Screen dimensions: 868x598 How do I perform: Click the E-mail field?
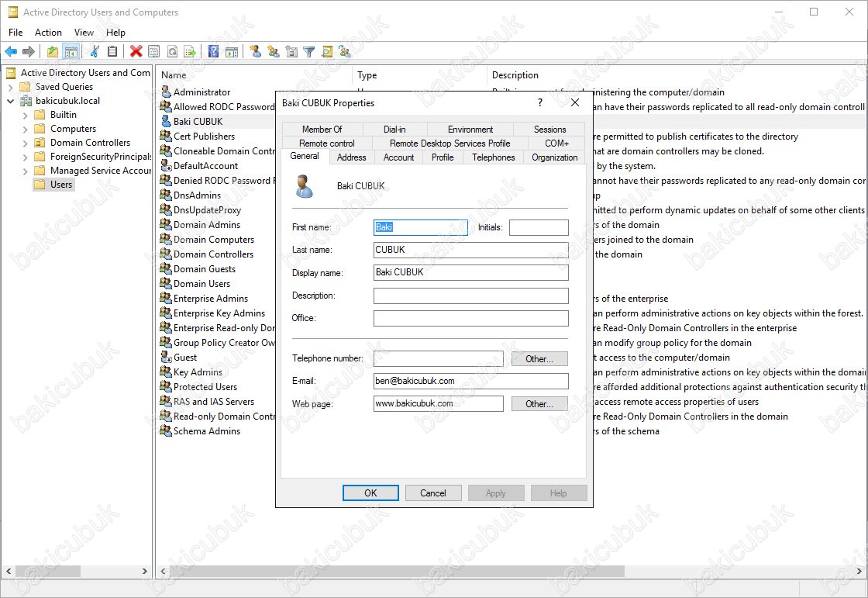click(x=471, y=381)
